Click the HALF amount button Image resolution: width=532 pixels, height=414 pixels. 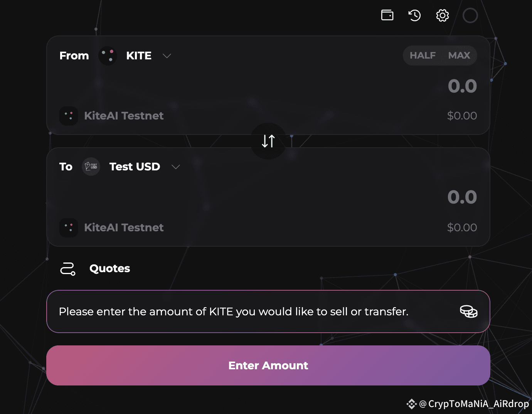tap(423, 56)
